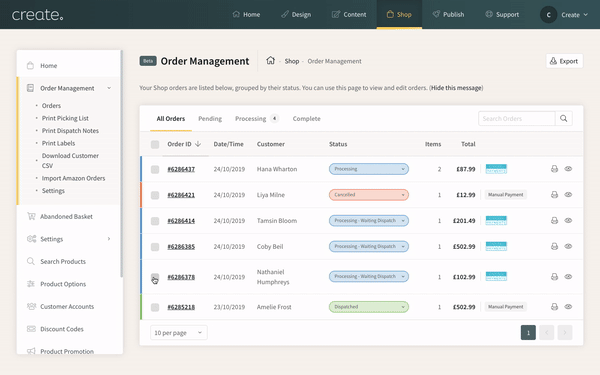
Task: Click the print icon for order #6286414
Action: (x=554, y=220)
